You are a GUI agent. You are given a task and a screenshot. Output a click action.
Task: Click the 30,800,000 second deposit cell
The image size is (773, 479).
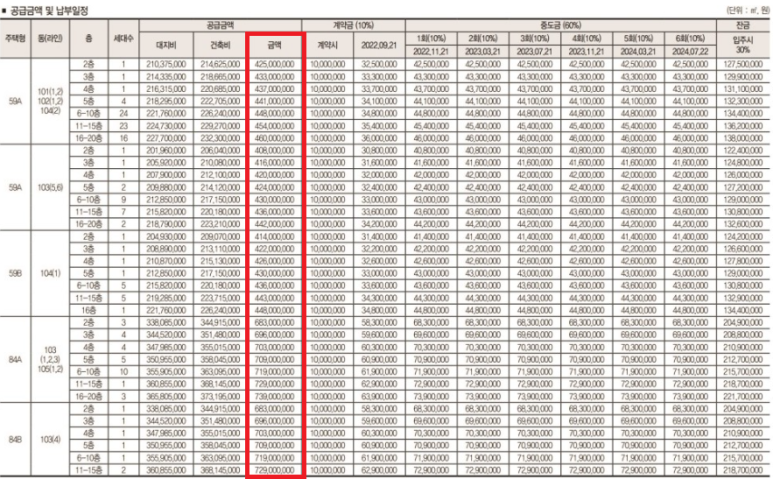pyautogui.click(x=379, y=150)
